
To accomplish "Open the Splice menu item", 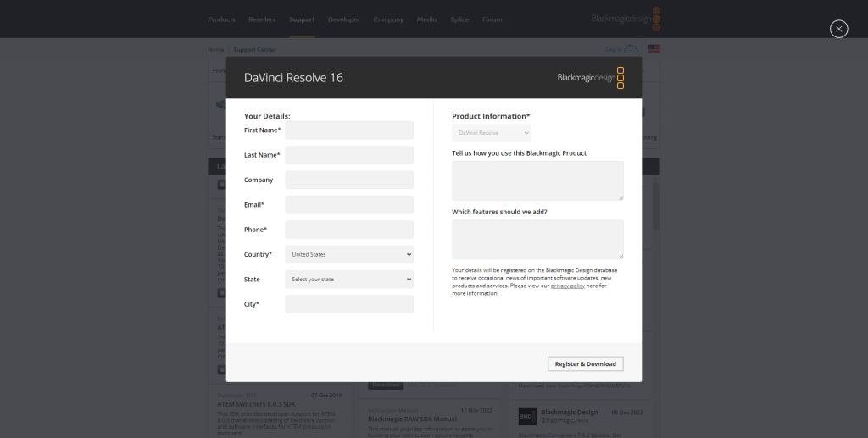I will [x=459, y=19].
